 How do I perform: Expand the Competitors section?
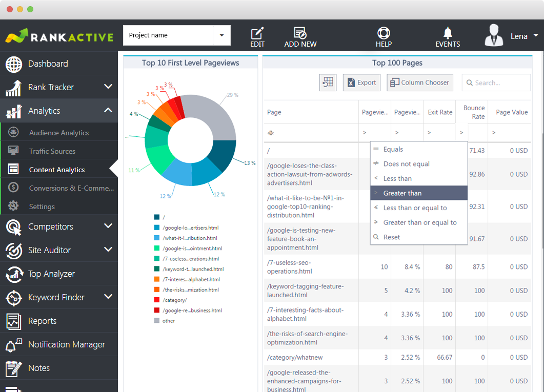point(108,225)
